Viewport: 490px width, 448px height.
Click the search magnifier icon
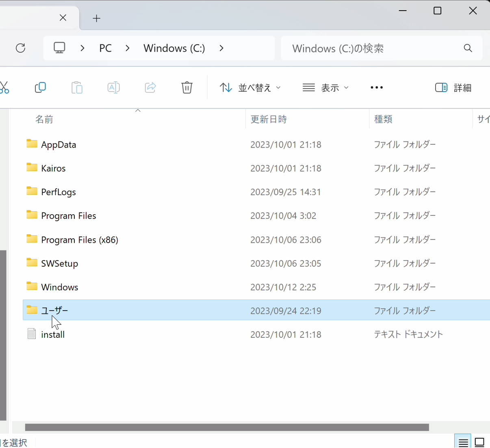click(468, 48)
